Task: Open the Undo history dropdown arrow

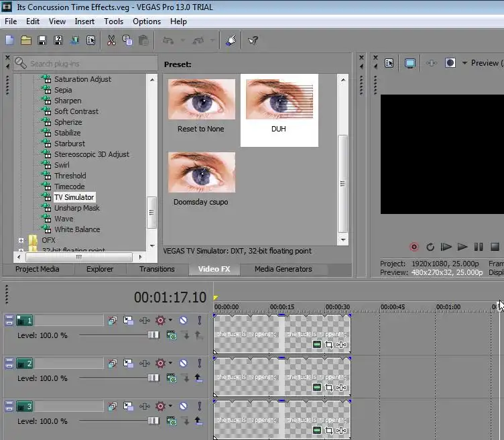Action: pyautogui.click(x=182, y=40)
